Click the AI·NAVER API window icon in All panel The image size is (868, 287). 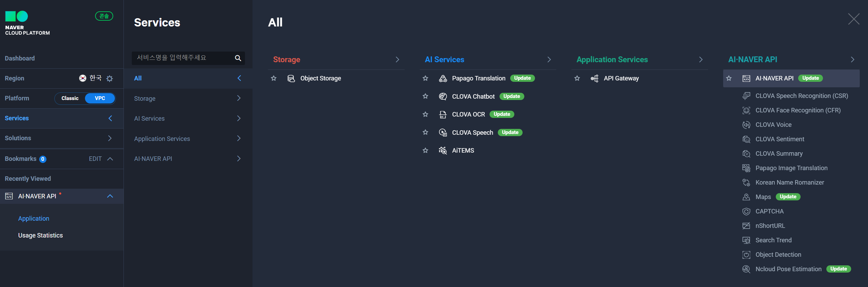[x=746, y=78]
